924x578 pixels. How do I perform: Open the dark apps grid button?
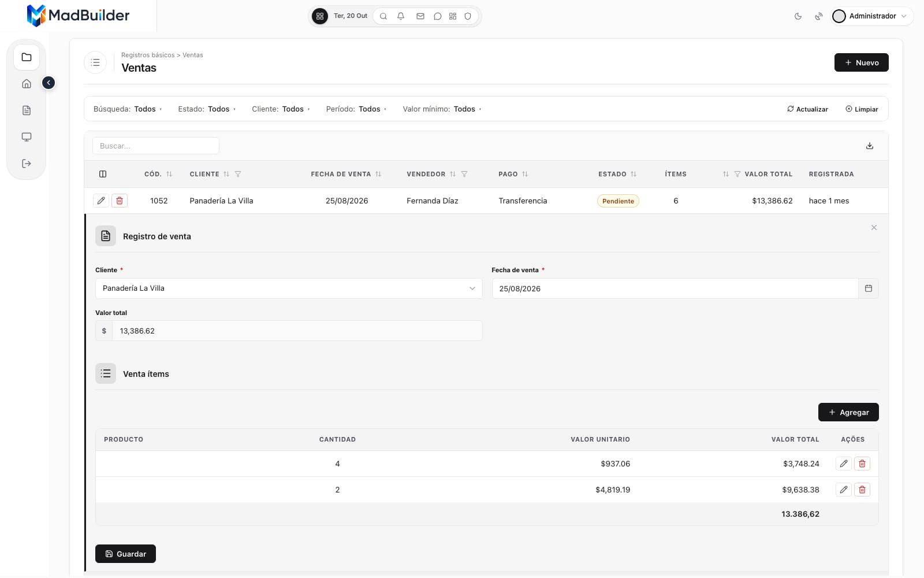(x=320, y=16)
